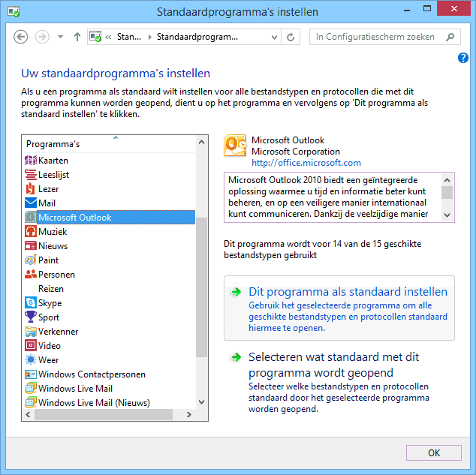476x475 pixels.
Task: Select the Personen entry text
Action: coord(56,275)
